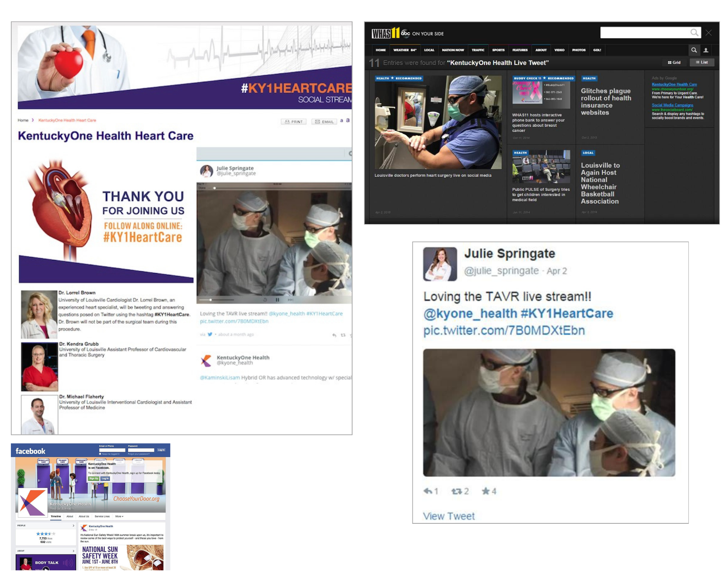Open the WHAS11 user account icon
Screen dimensions: 728x582
coord(705,50)
